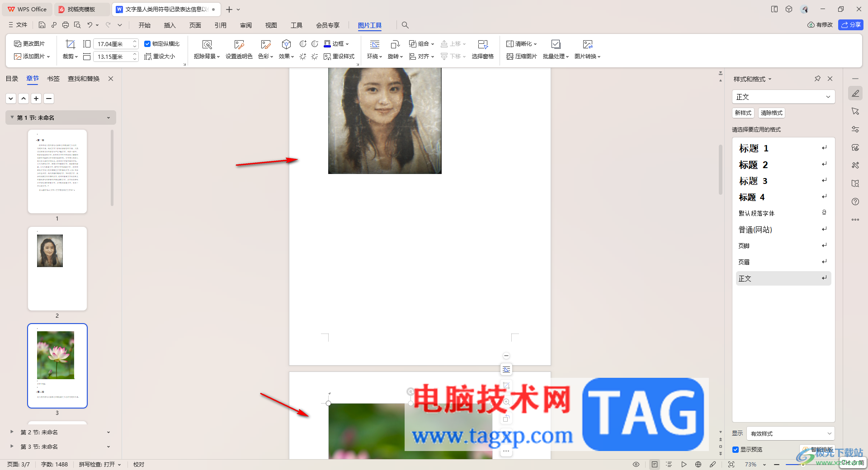
Task: Open the Align (对齐) dropdown
Action: coord(421,56)
